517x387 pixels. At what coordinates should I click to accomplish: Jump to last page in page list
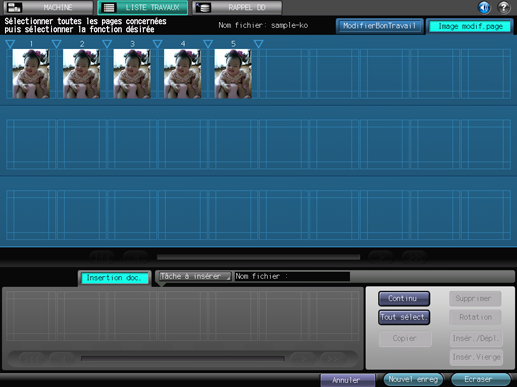point(415,257)
